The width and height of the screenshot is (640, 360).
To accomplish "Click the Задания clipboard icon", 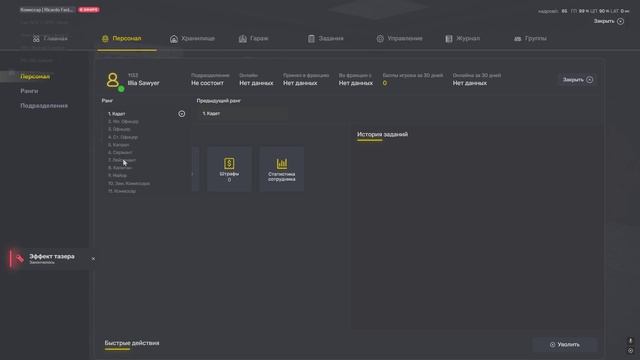I will click(311, 38).
